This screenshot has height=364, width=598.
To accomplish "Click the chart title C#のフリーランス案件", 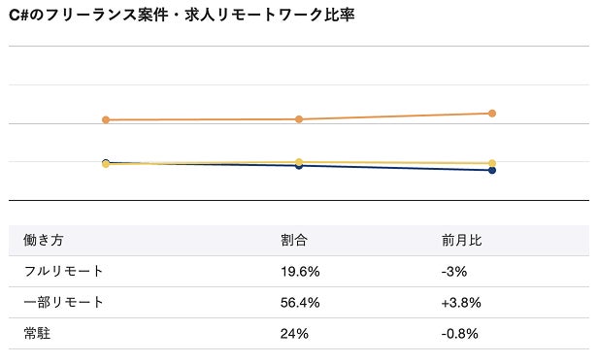I will [88, 15].
